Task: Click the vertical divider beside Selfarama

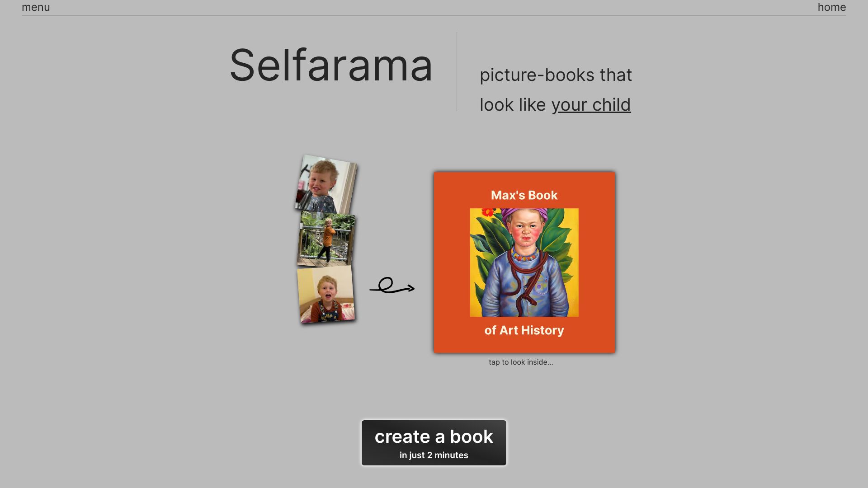Action: tap(457, 71)
